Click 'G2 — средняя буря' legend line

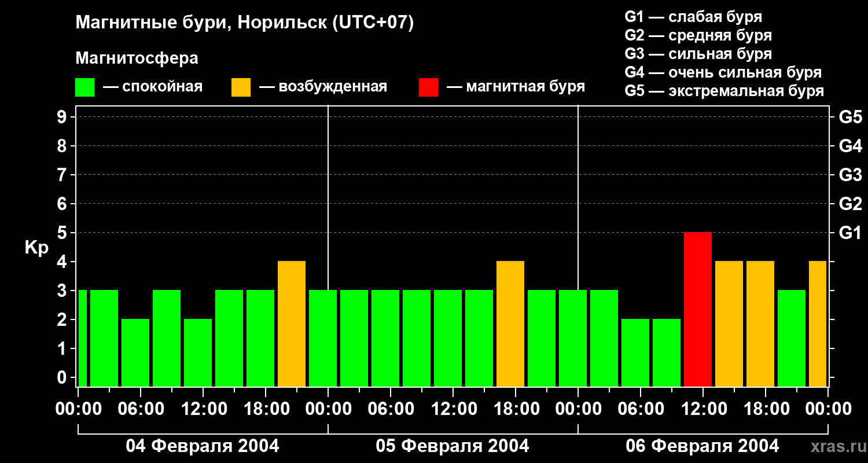click(698, 35)
